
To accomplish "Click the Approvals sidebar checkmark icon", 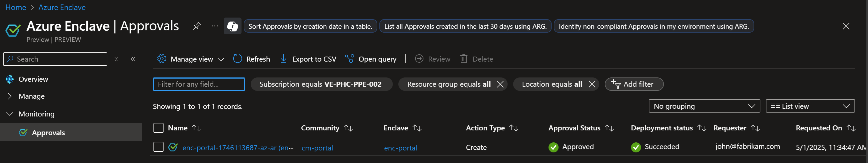I will click(23, 132).
